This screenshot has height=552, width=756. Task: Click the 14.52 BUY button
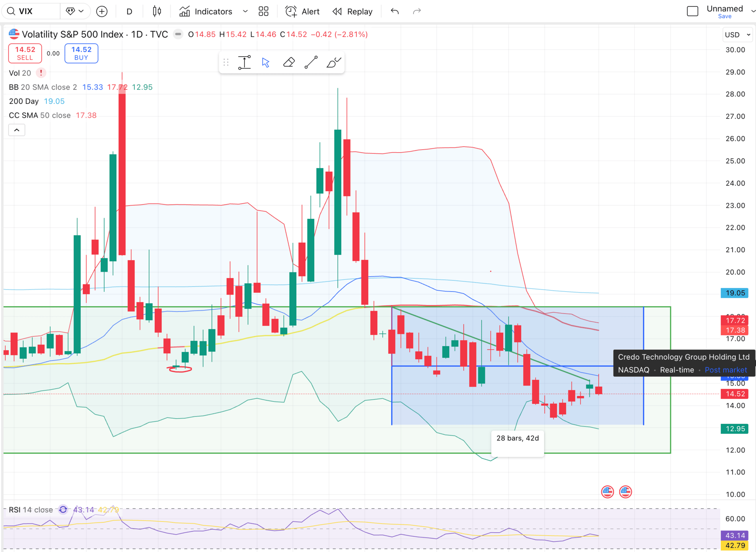(x=81, y=53)
